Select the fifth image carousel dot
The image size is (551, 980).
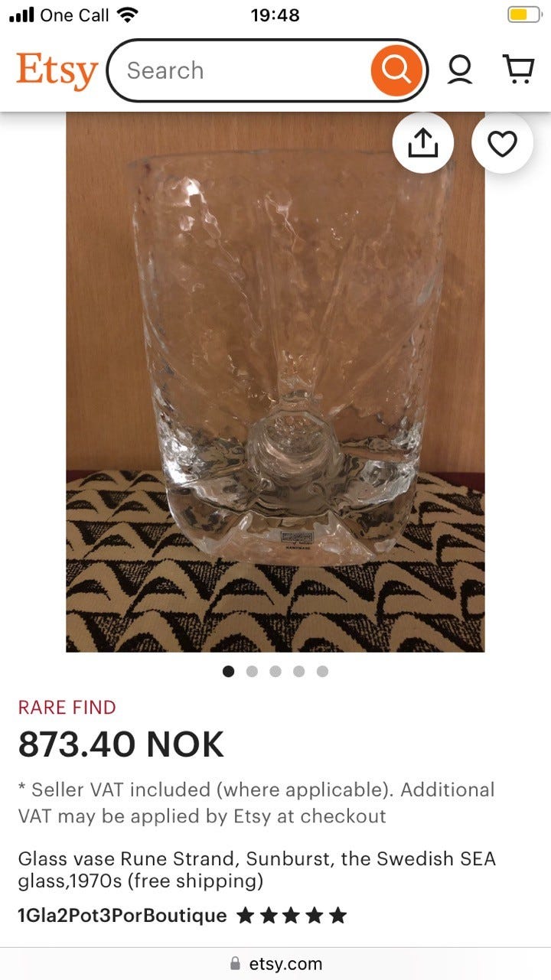click(x=322, y=671)
